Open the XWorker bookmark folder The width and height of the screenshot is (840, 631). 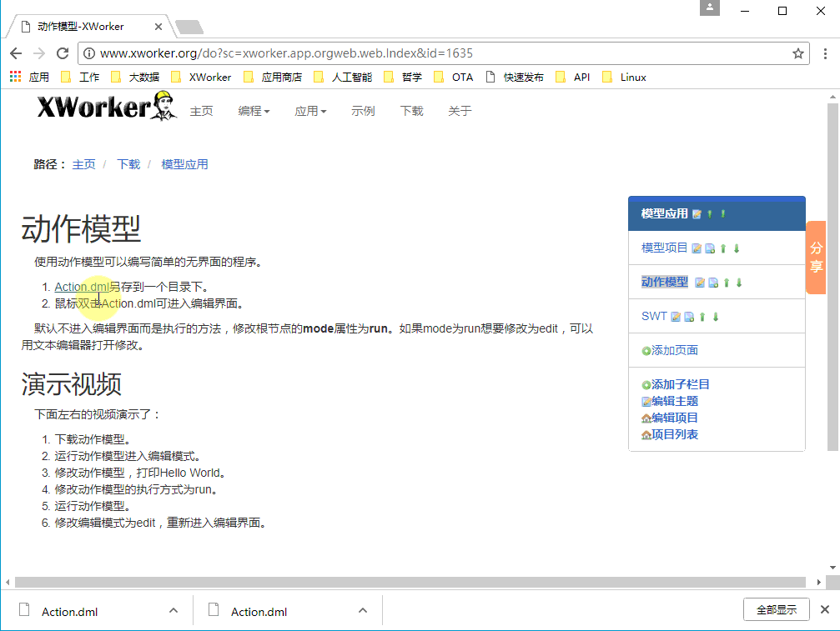201,77
